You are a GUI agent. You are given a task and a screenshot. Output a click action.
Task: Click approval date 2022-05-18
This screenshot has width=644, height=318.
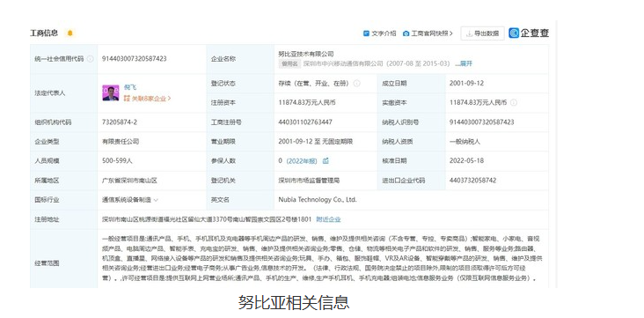466,161
